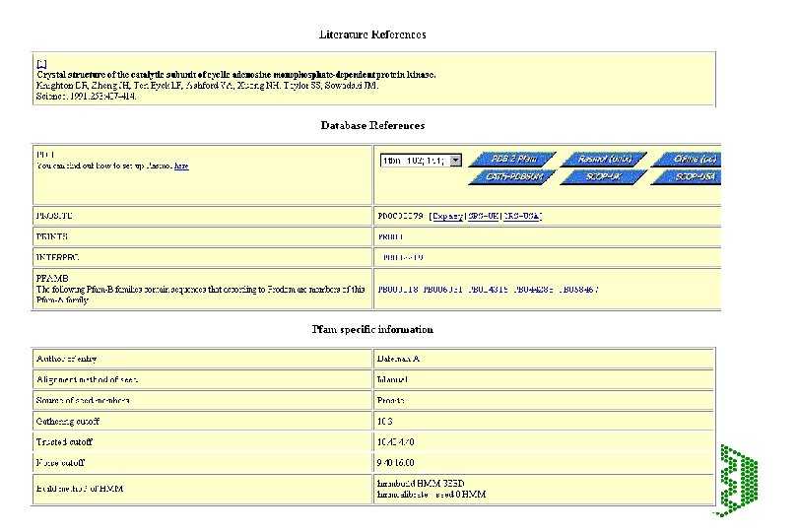Screen dimensions: 798x532
Task: Click the Noise cutoff value cell
Action: [x=544, y=463]
